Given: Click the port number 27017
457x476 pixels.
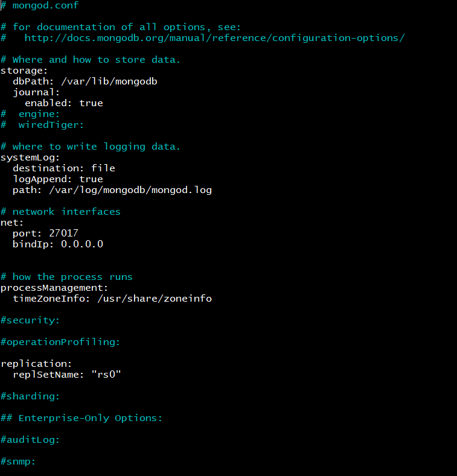Looking at the screenshot, I should 63,233.
